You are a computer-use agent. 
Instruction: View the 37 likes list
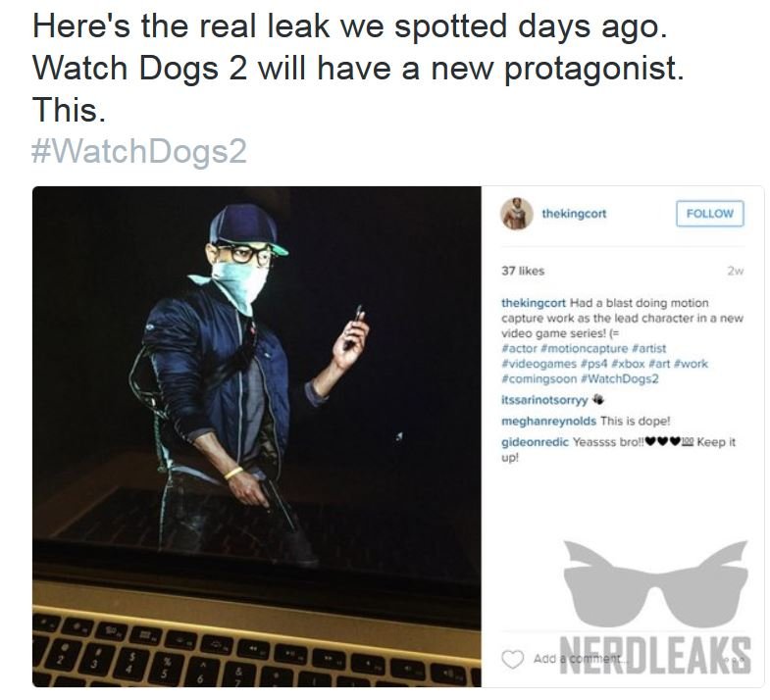tap(523, 271)
